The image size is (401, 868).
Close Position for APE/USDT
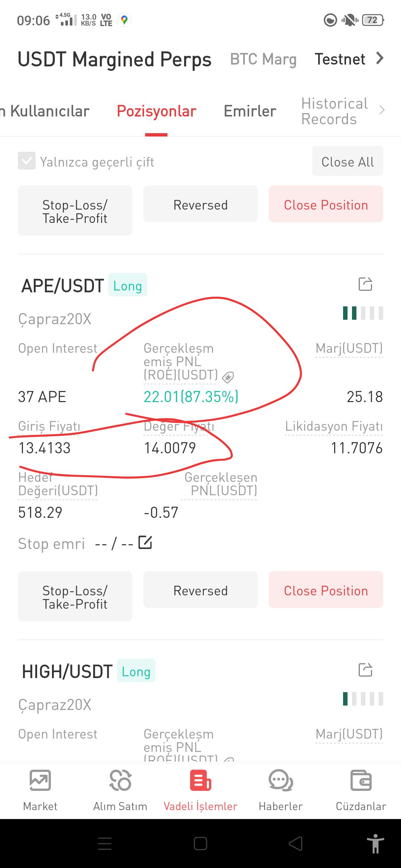326,590
